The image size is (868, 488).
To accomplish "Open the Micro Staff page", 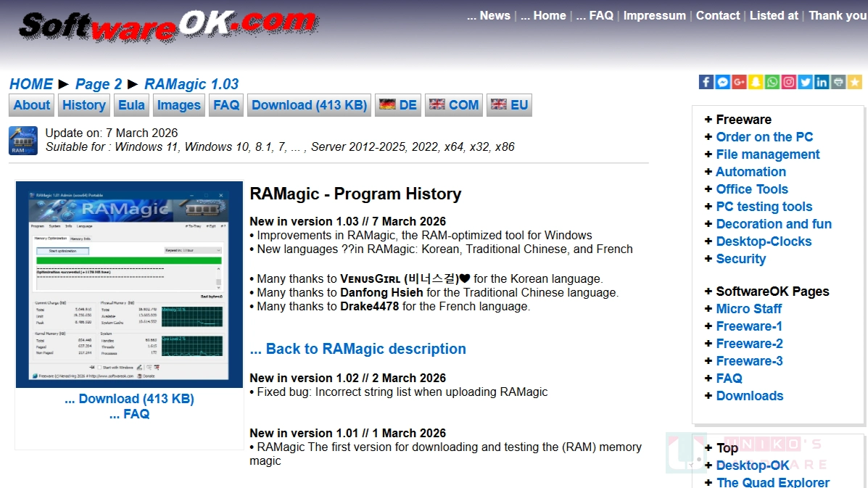I will [749, 309].
